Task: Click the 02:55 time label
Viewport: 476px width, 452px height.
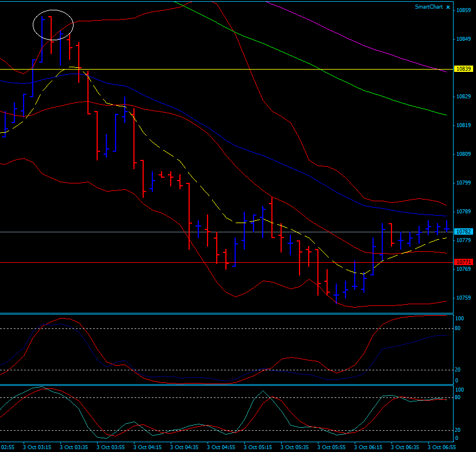Action: (7, 447)
